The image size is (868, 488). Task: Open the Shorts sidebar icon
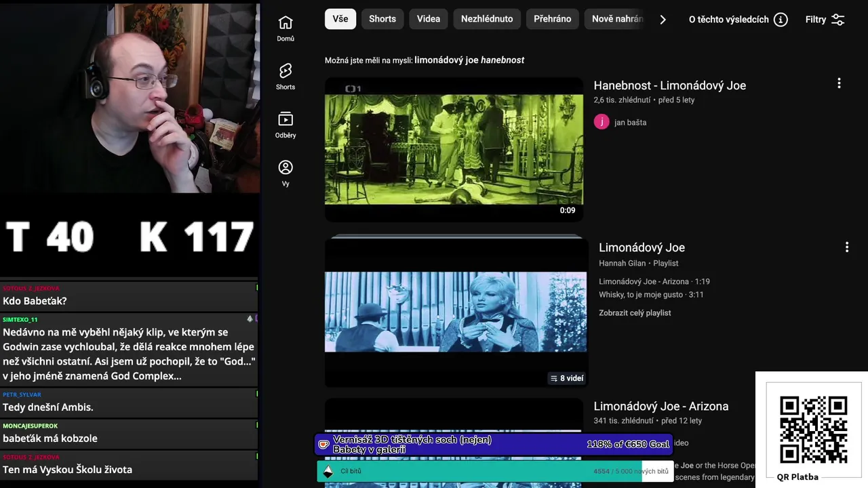[285, 70]
